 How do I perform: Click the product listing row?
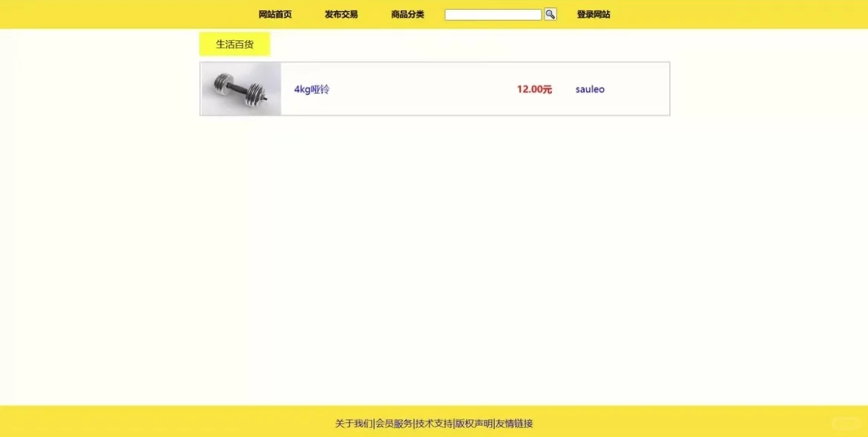pos(434,88)
